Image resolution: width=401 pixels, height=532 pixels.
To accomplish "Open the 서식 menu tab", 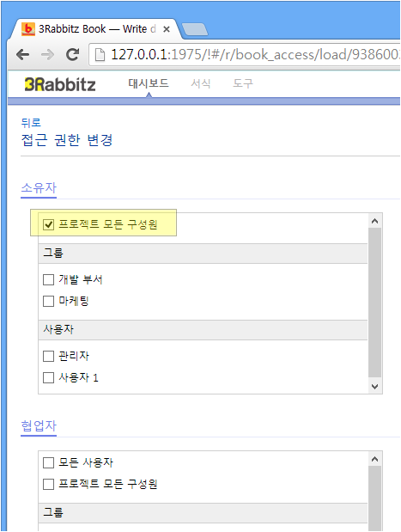I will coord(201,83).
